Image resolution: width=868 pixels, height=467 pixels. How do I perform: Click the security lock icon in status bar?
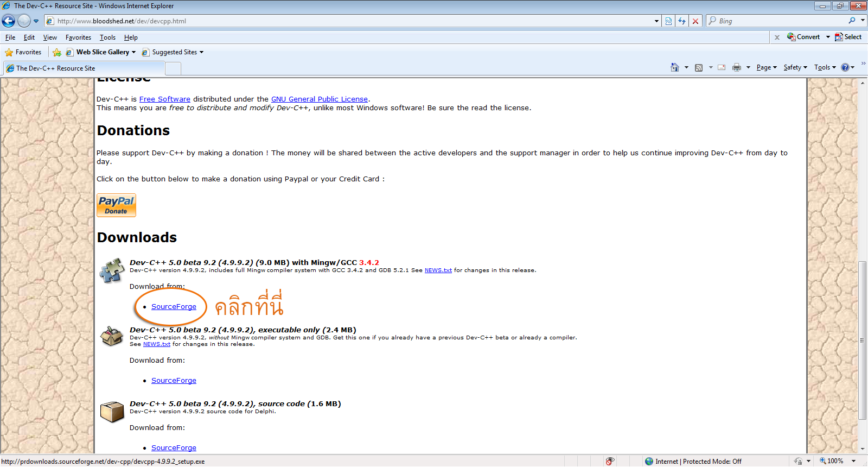(x=798, y=461)
